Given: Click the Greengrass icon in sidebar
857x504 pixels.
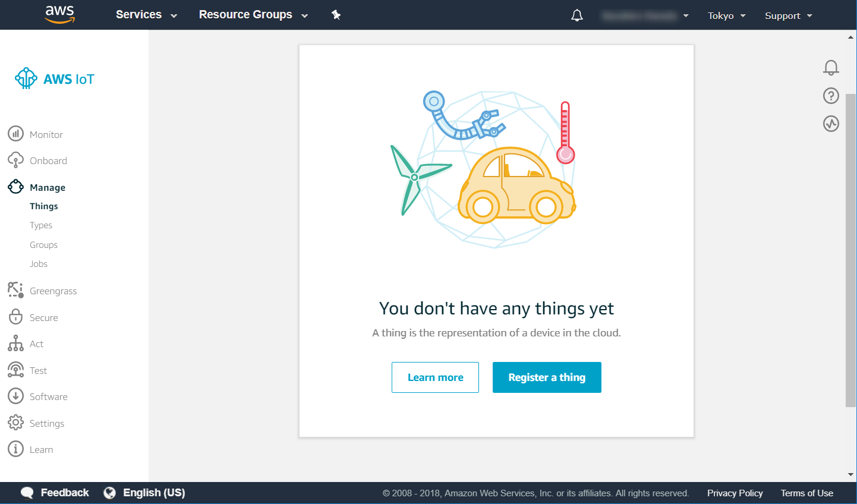Looking at the screenshot, I should coord(15,290).
